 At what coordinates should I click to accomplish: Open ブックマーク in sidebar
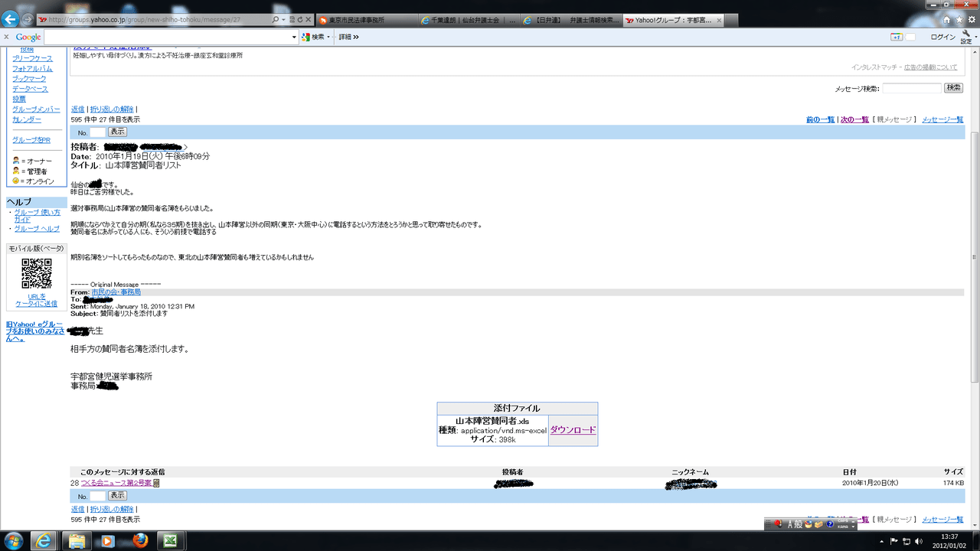click(29, 79)
